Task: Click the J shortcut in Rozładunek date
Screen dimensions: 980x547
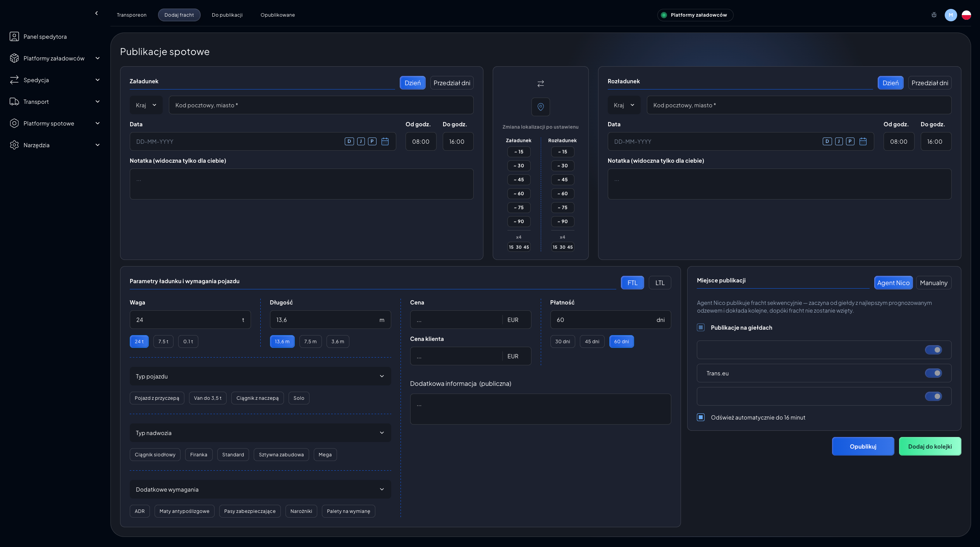Action: pyautogui.click(x=839, y=141)
